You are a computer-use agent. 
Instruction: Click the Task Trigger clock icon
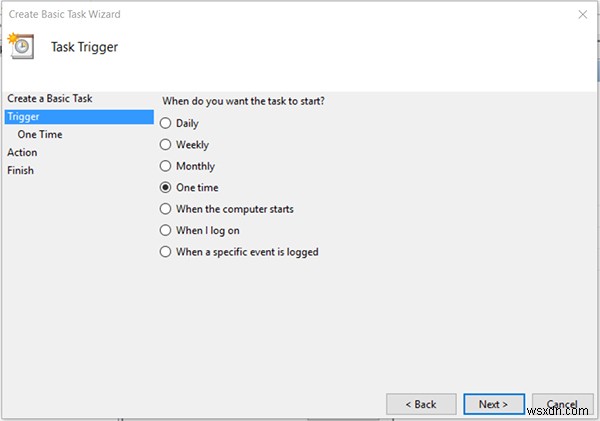[x=22, y=46]
